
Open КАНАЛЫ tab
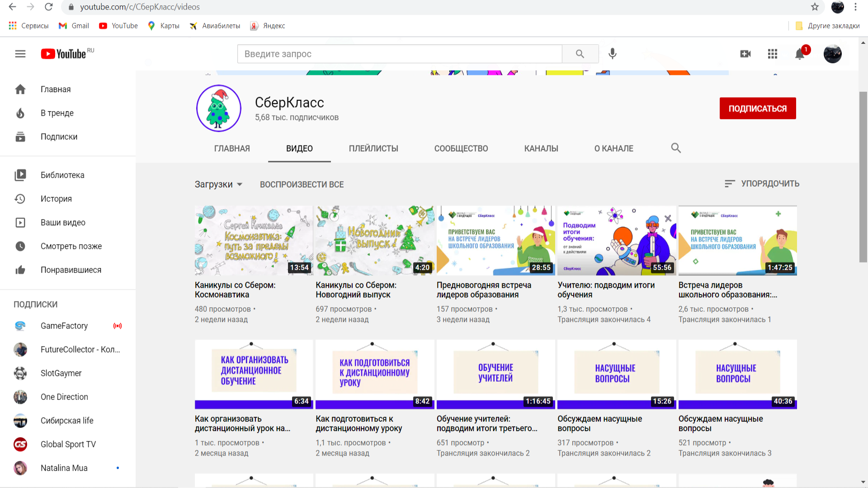pos(541,149)
